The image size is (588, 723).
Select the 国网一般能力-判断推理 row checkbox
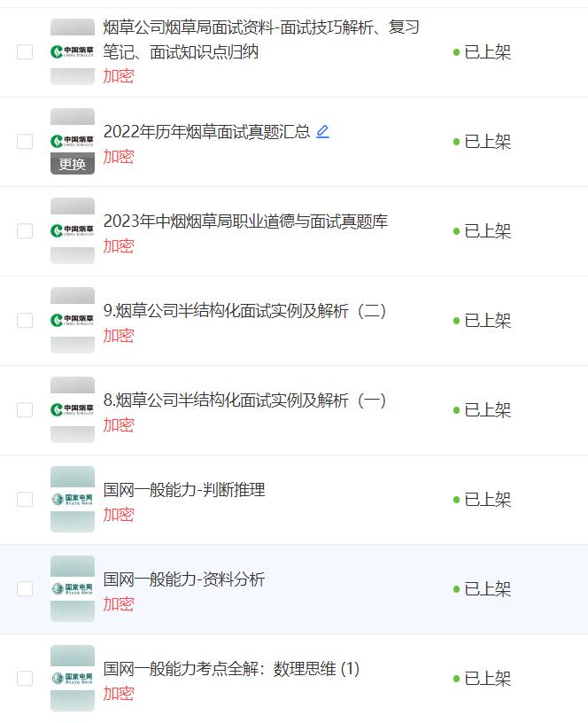click(x=25, y=500)
